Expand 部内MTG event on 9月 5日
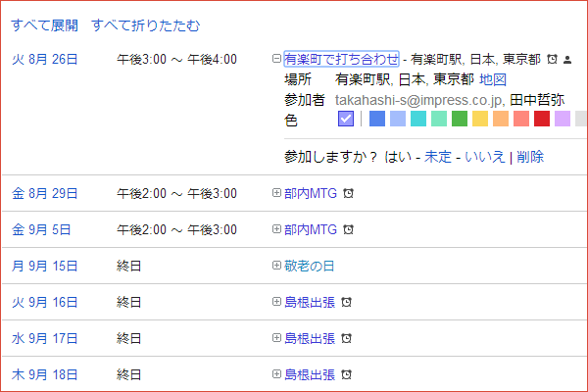Screen dimensions: 588x392 pyautogui.click(x=276, y=228)
